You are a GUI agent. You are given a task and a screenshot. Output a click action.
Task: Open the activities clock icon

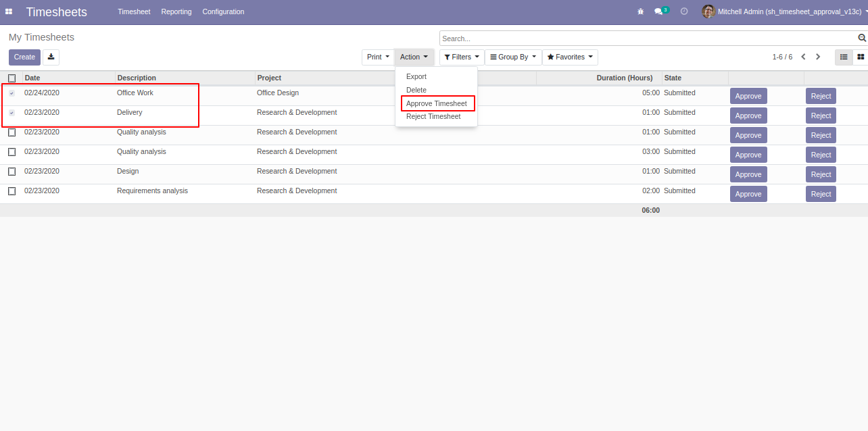(684, 11)
